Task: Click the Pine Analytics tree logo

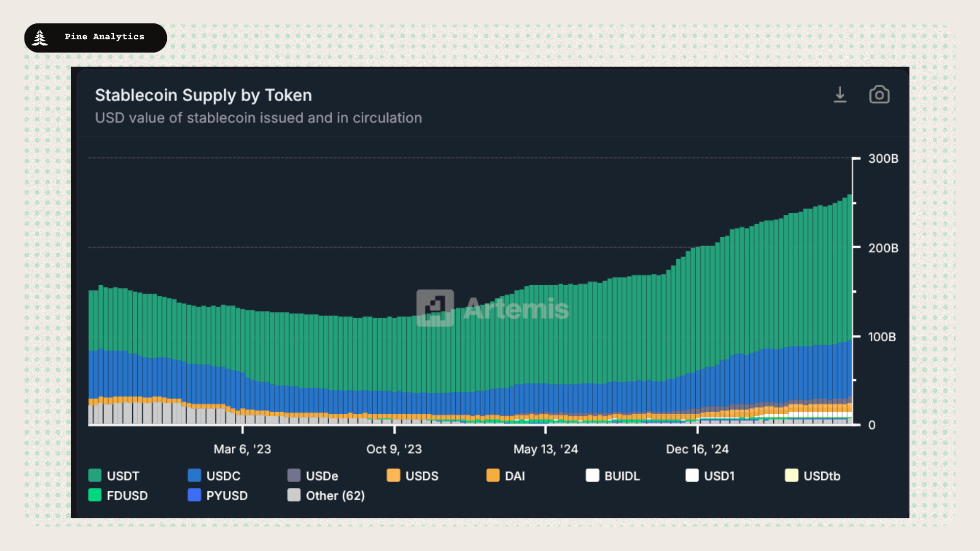Action: tap(40, 38)
